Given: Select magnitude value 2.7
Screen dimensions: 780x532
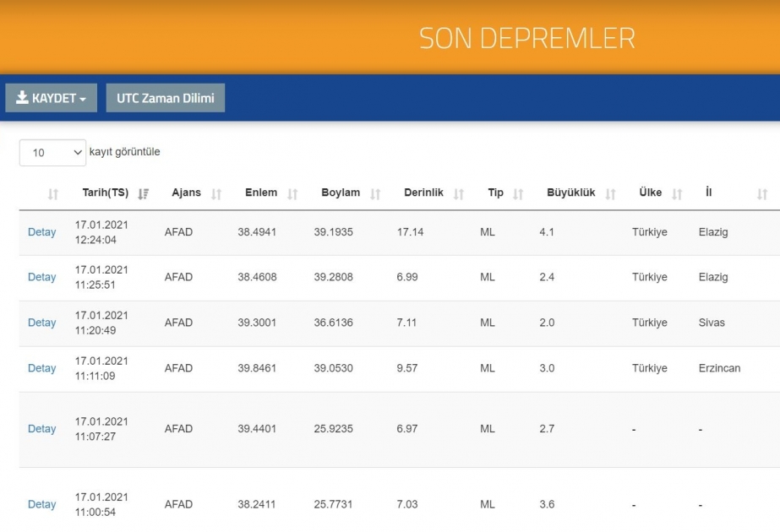Looking at the screenshot, I should (x=547, y=429).
